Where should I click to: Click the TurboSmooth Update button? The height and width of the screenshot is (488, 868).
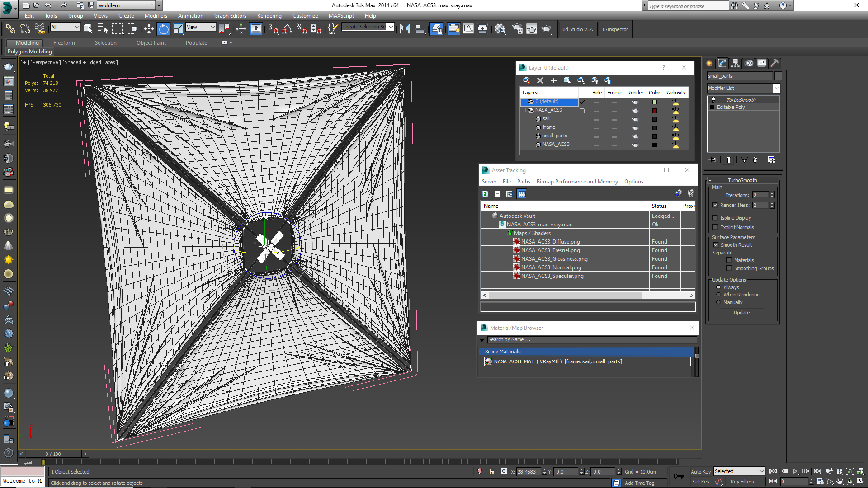click(741, 313)
